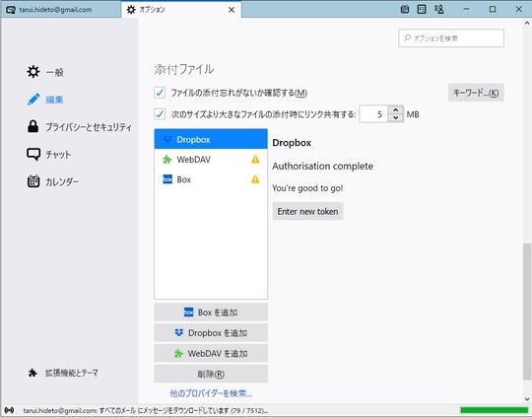Click the pencil icon beside 編集

pos(33,100)
